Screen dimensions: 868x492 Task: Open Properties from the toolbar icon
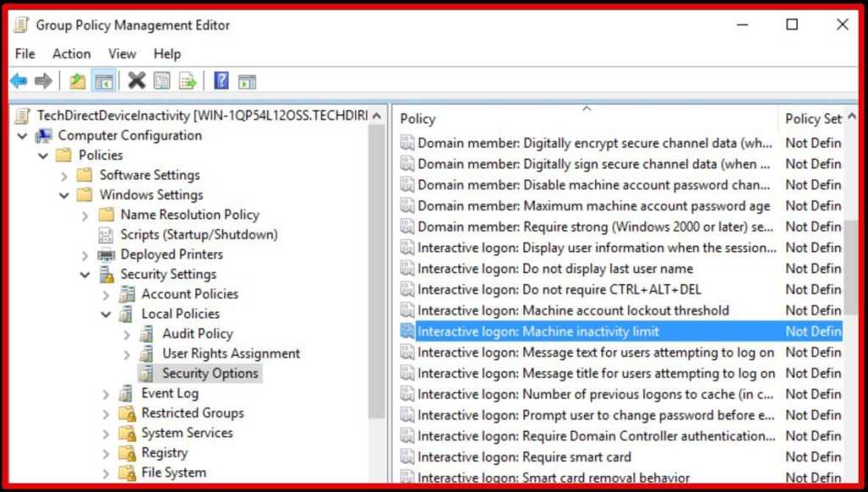click(162, 81)
